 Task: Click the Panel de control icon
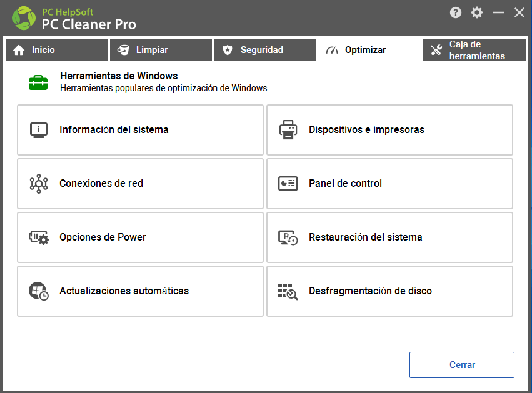coord(288,184)
